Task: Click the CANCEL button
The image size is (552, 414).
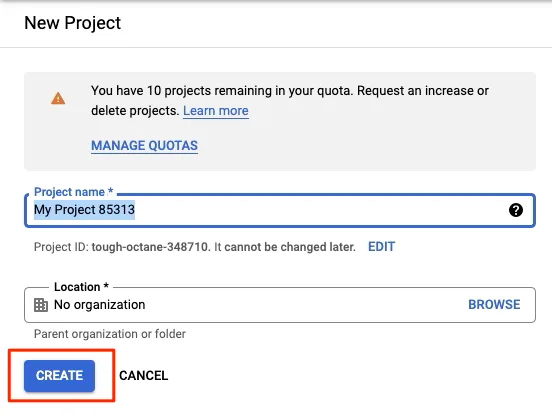Action: click(x=144, y=376)
